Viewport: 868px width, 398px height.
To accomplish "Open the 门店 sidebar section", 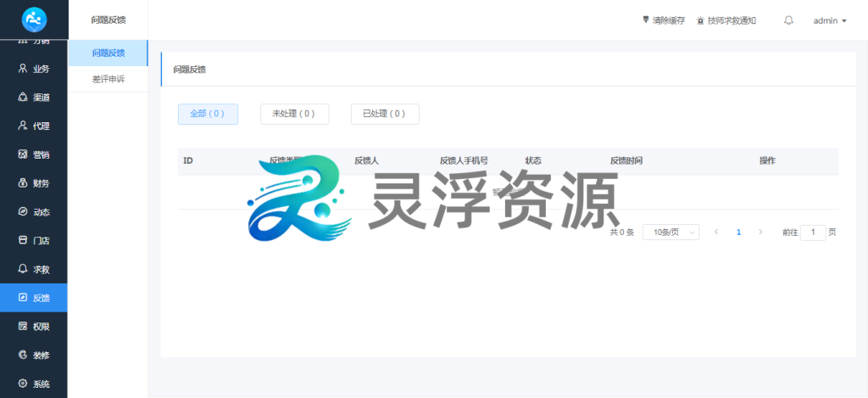I will [x=34, y=240].
